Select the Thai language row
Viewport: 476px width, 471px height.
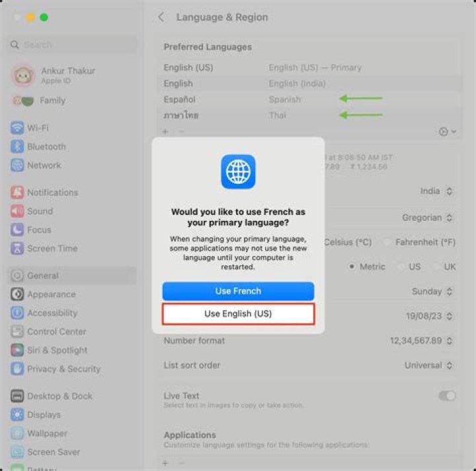(309, 115)
